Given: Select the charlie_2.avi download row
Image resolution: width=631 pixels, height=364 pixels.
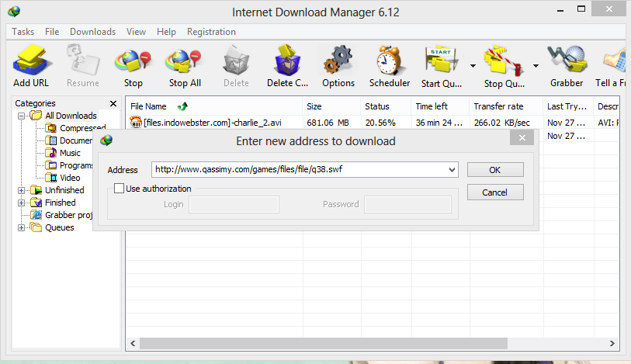Looking at the screenshot, I should coord(373,123).
